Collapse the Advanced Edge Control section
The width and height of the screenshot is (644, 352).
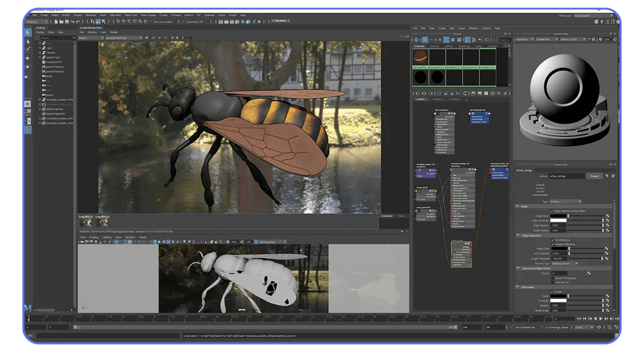pyautogui.click(x=519, y=268)
